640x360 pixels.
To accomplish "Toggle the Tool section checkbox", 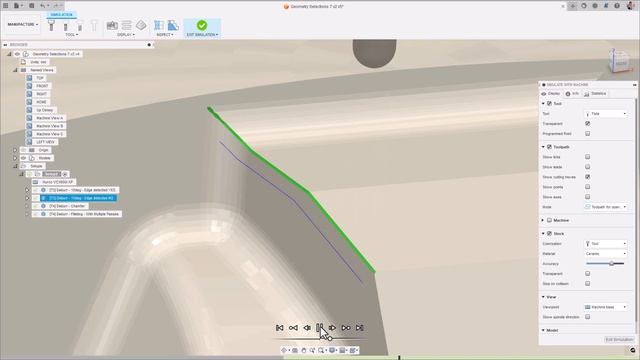I will click(549, 104).
